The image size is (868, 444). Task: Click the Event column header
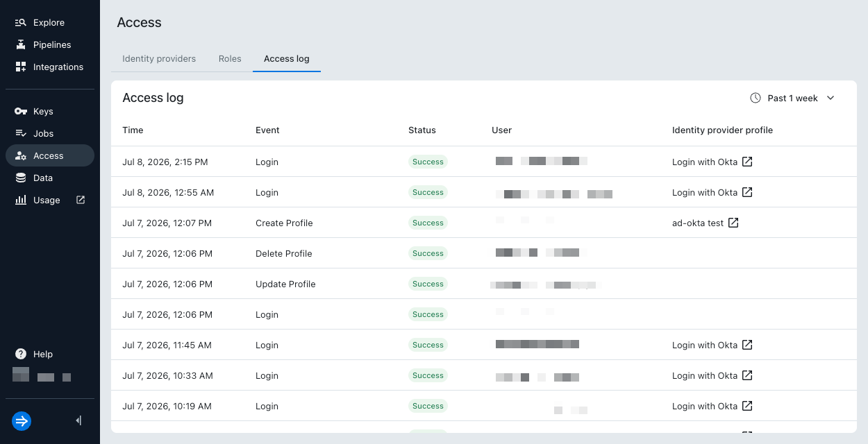pos(267,130)
